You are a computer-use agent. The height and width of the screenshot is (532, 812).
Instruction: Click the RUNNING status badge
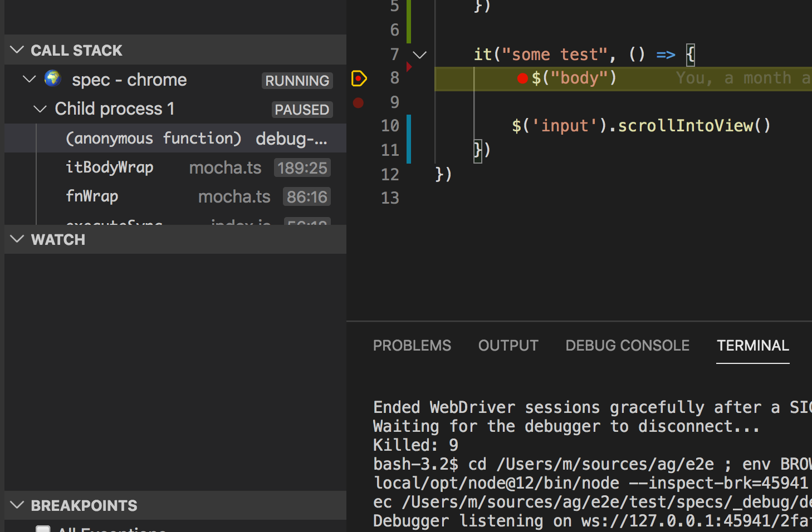coord(297,81)
